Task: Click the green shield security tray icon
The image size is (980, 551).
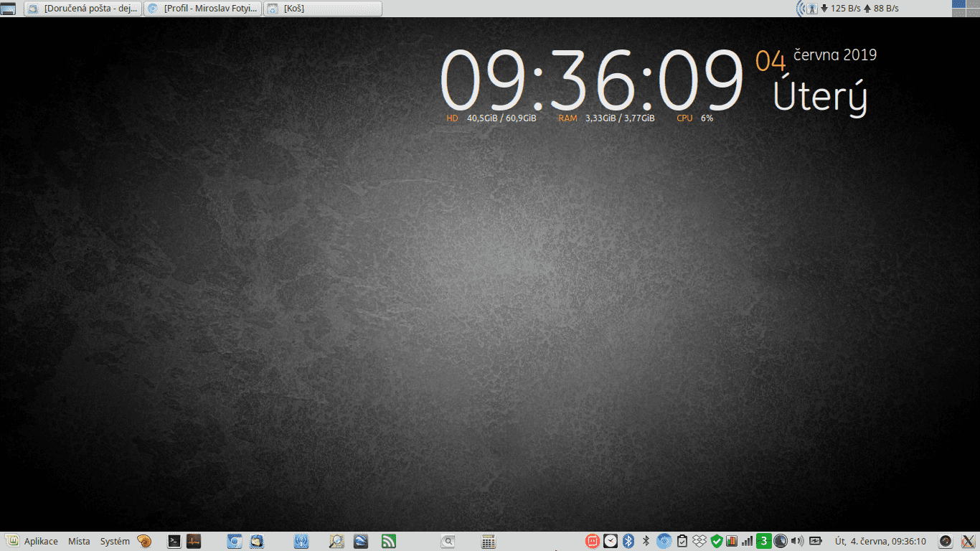Action: pos(716,541)
